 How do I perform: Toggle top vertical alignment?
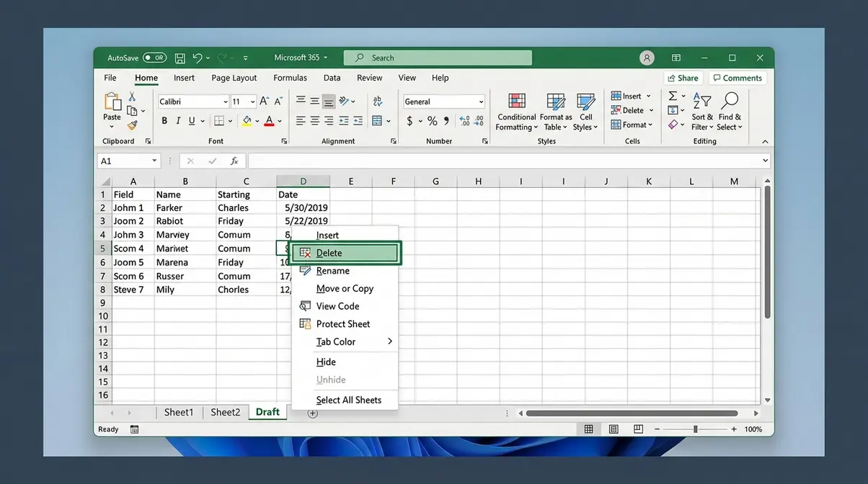point(301,101)
